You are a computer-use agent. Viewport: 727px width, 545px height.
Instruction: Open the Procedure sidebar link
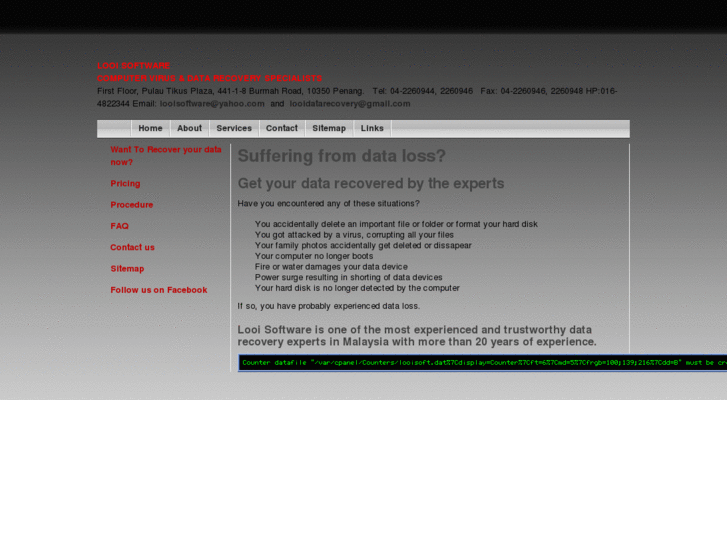click(132, 205)
